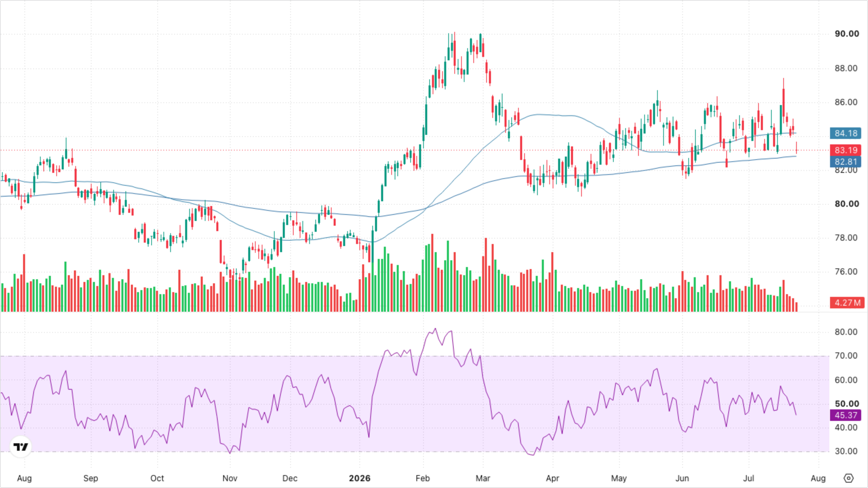This screenshot has width=868, height=488.
Task: Click the 76.00 price axis label
Action: click(846, 272)
